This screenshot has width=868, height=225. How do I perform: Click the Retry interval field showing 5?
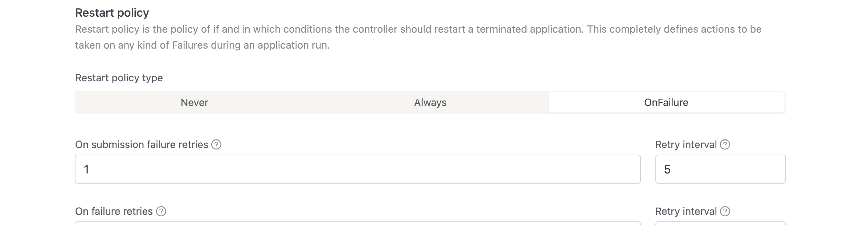[x=720, y=169]
